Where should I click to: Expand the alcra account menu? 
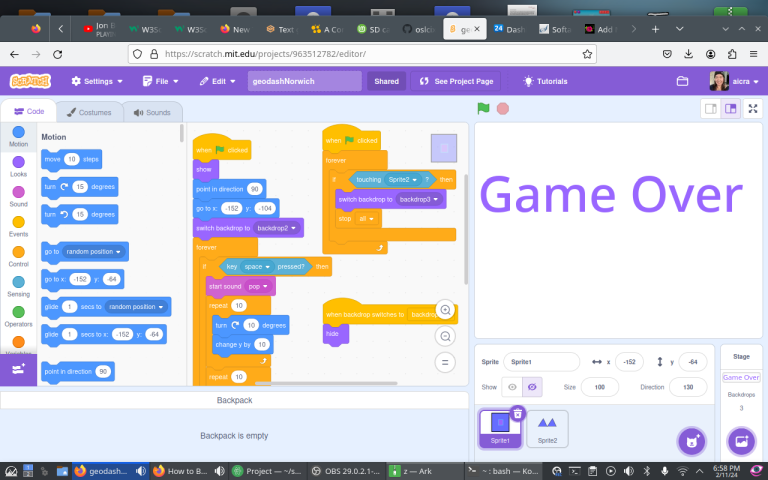[x=732, y=81]
